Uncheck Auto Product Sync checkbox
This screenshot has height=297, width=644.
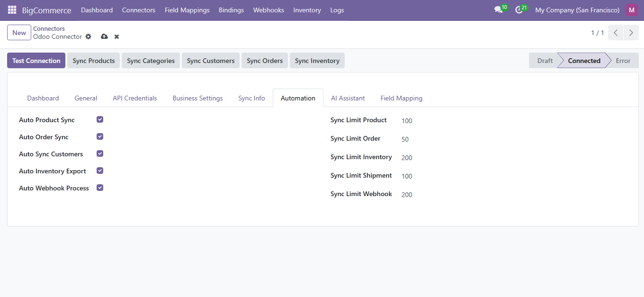click(100, 120)
